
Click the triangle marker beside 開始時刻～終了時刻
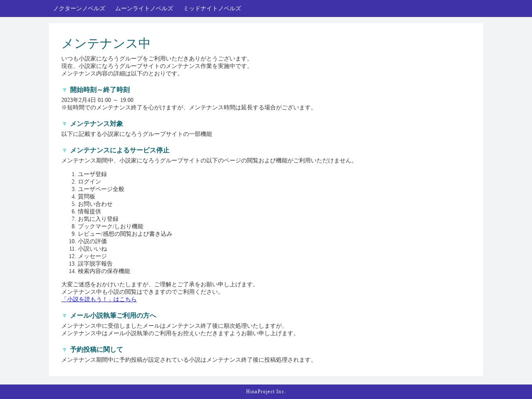coord(65,90)
